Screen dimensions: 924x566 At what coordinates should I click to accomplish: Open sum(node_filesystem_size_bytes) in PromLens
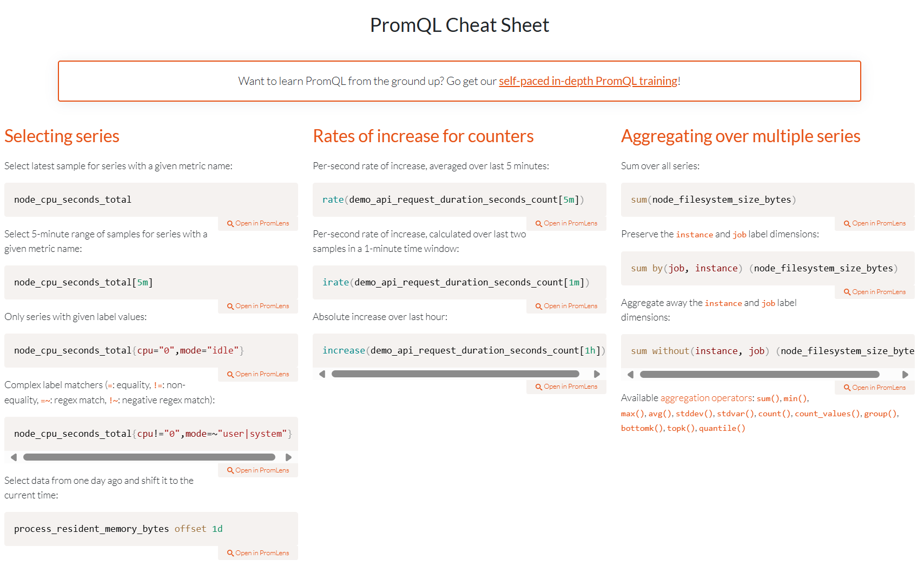875,223
